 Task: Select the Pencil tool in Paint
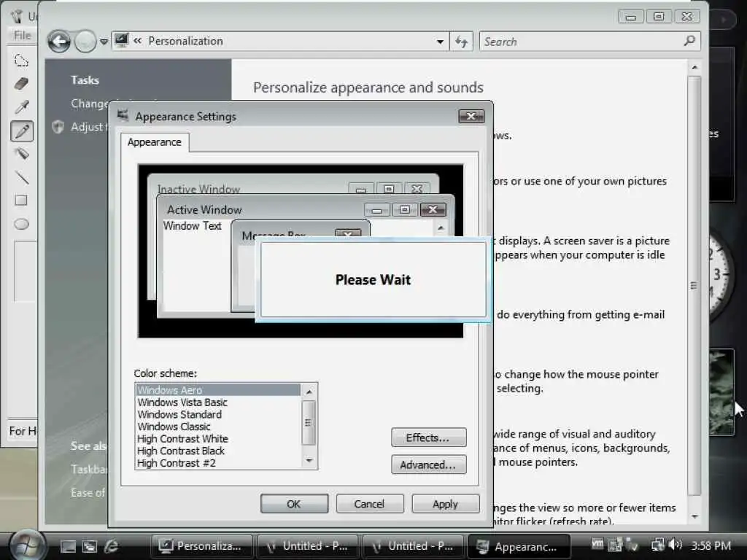[x=22, y=131]
